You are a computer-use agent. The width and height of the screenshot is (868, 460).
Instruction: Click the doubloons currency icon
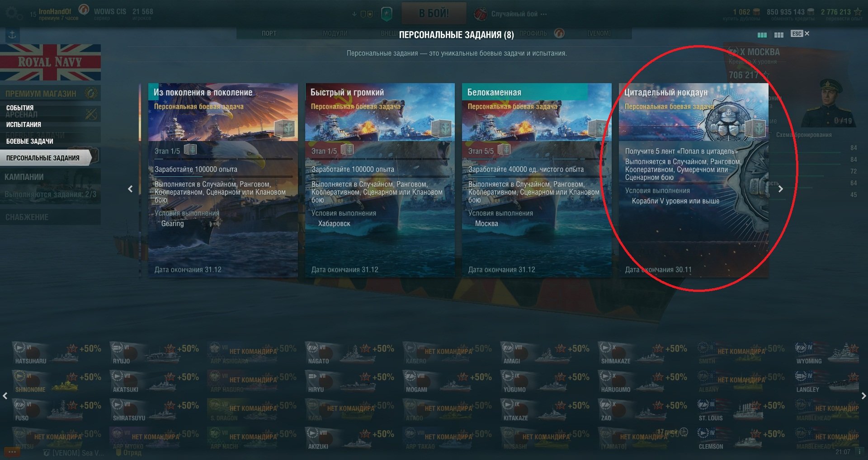(x=756, y=12)
